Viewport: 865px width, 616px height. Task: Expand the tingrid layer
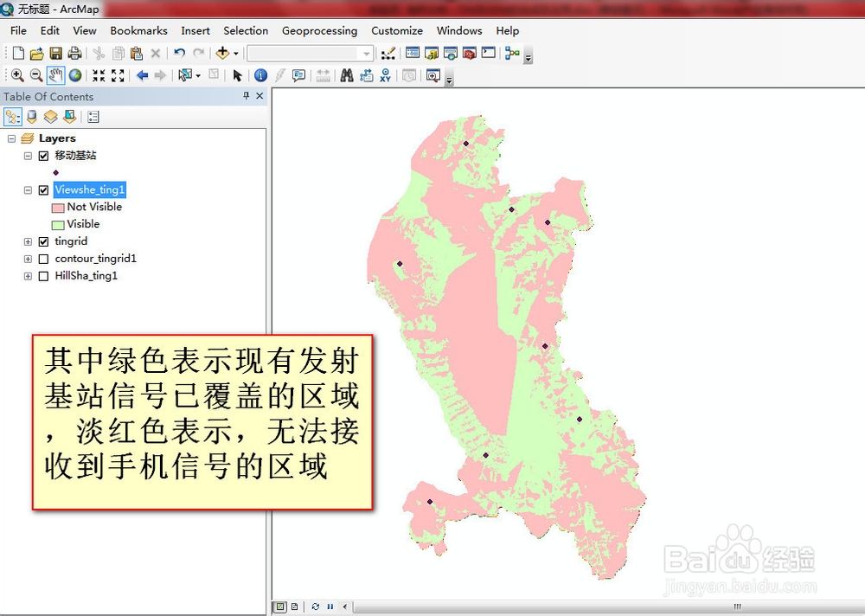(28, 241)
